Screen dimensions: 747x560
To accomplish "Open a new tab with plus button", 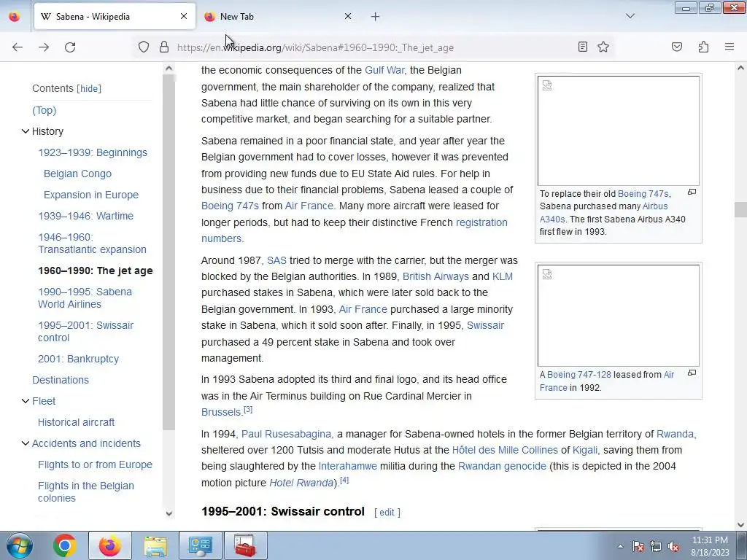I will (x=376, y=17).
